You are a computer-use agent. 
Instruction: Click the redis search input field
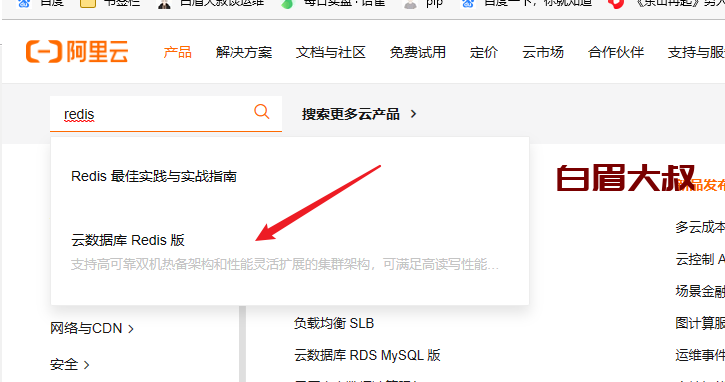click(x=166, y=114)
